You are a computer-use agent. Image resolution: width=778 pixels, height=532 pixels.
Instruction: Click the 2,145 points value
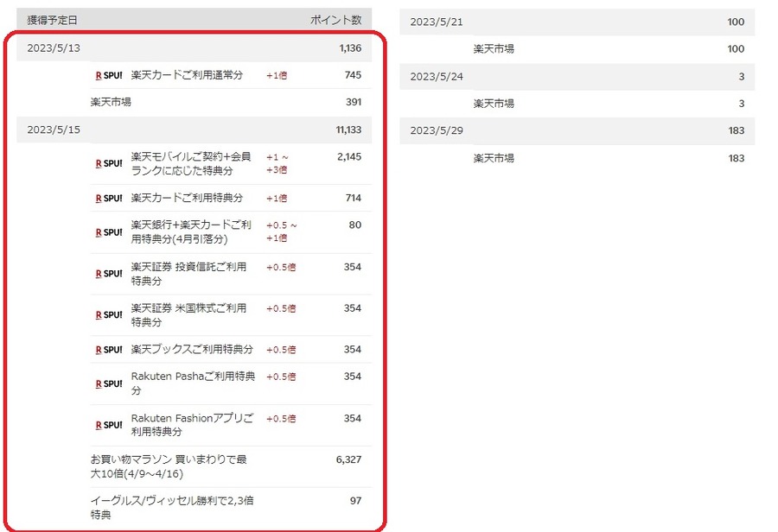tap(349, 157)
